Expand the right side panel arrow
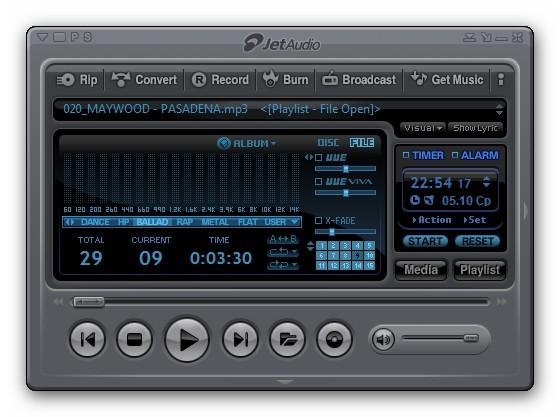This screenshot has height=417, width=560. (525, 211)
